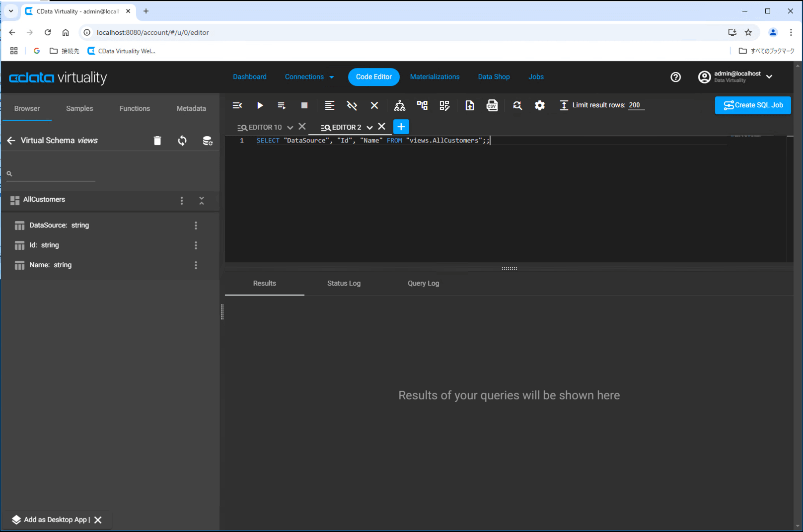Open EDITOR 10 tab dropdown chevron
Viewport: 803px width, 532px height.
click(290, 128)
